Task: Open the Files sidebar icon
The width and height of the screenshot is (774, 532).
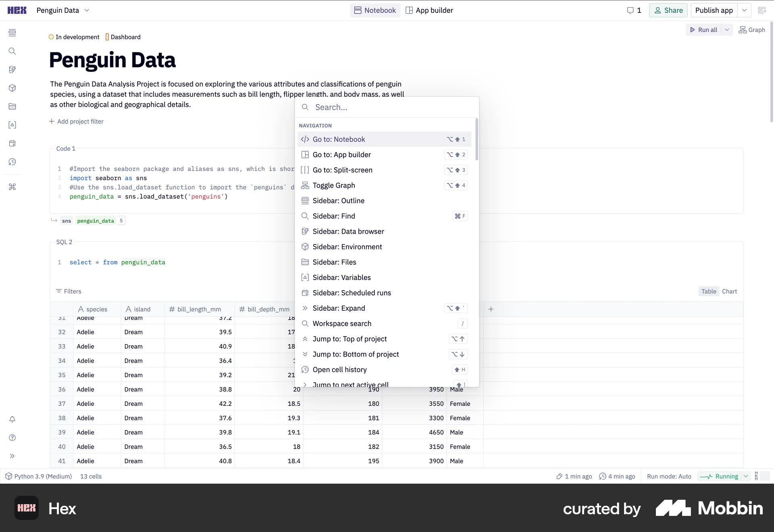Action: click(x=12, y=106)
